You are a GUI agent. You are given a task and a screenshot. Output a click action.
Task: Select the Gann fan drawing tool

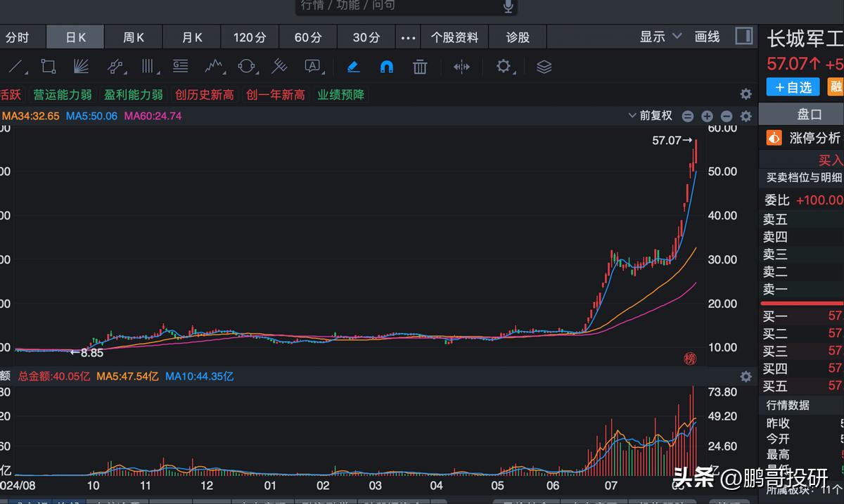(81, 66)
